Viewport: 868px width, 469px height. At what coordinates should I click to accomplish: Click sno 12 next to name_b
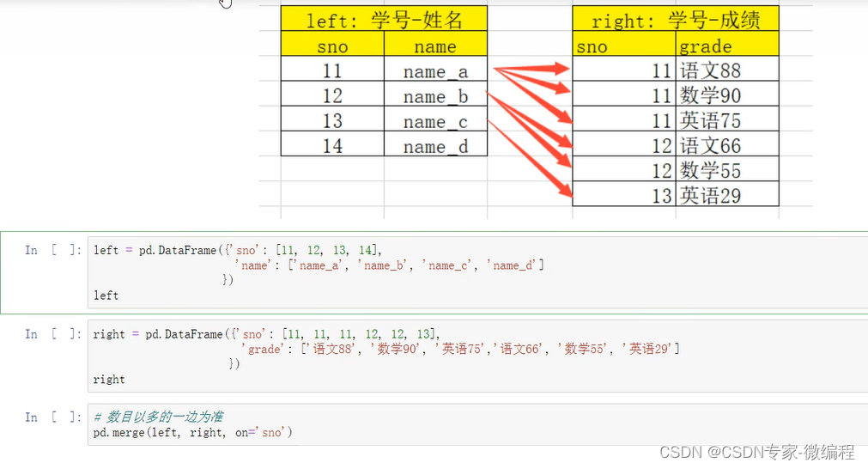[333, 94]
